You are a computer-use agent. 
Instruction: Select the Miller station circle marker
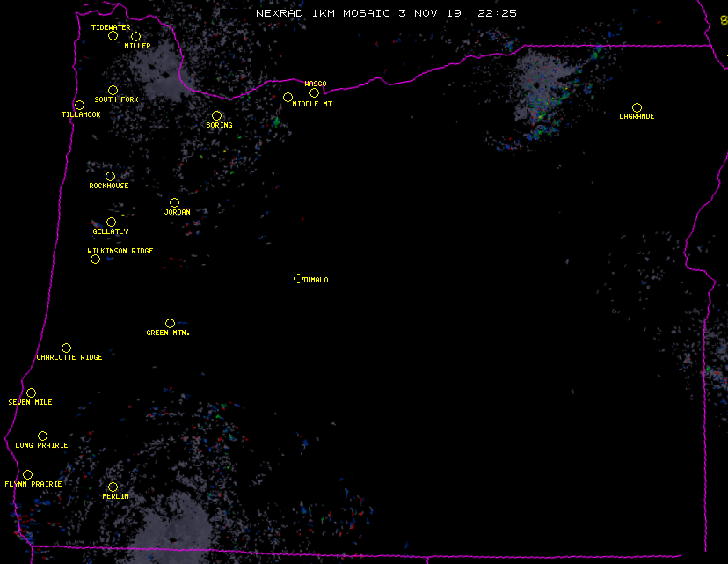tap(135, 37)
